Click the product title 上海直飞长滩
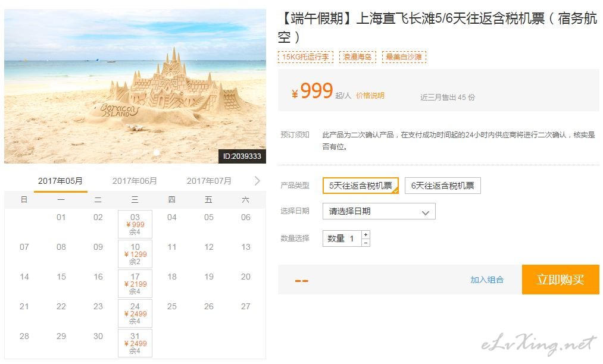 [438, 27]
